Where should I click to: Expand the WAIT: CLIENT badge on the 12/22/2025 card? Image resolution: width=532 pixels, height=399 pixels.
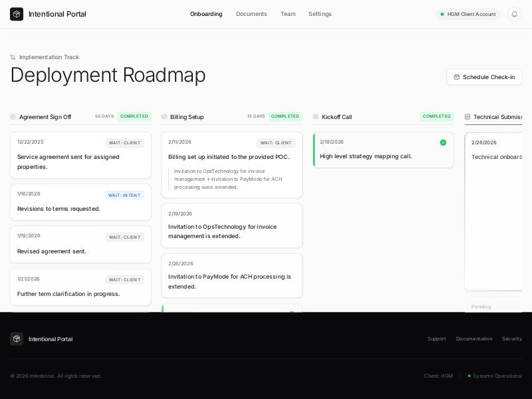click(x=124, y=142)
